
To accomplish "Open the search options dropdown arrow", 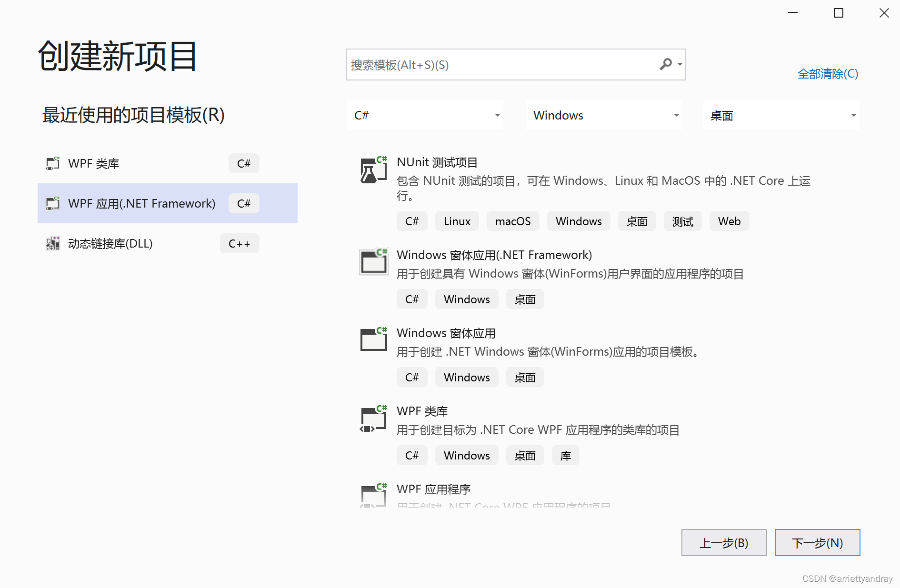I will pos(680,64).
